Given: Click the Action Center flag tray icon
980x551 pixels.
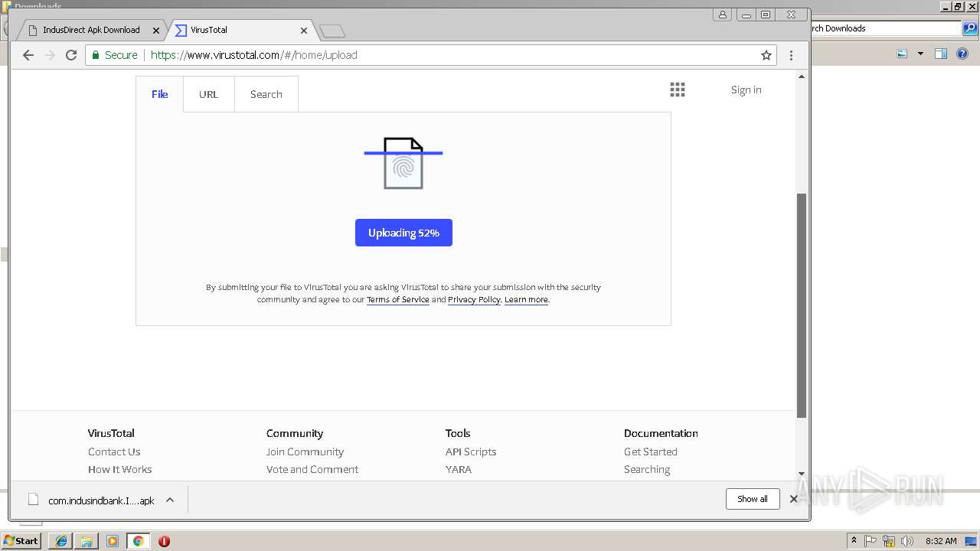Looking at the screenshot, I should [x=871, y=541].
